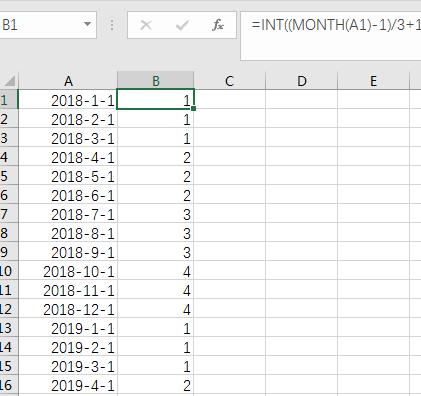The height and width of the screenshot is (396, 421).
Task: Select column D header
Action: 302,81
